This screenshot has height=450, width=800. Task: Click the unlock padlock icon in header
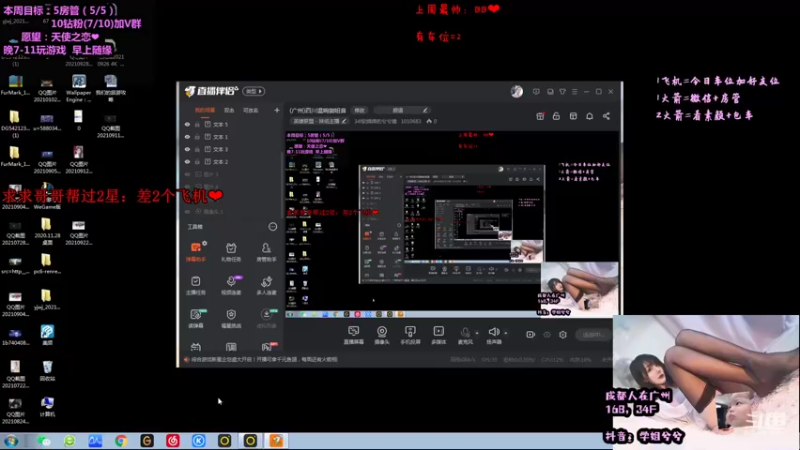pyautogui.click(x=556, y=116)
